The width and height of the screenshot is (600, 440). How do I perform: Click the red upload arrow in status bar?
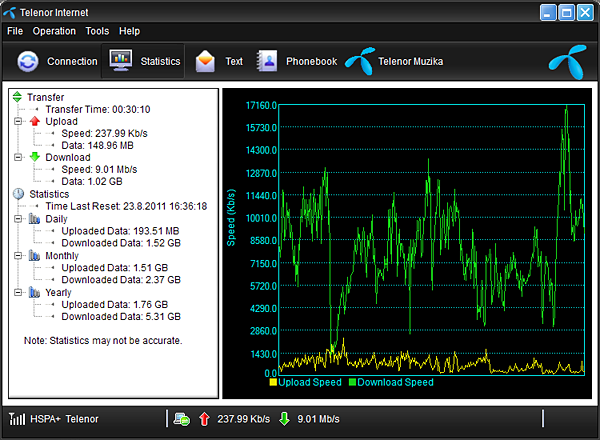pyautogui.click(x=204, y=419)
